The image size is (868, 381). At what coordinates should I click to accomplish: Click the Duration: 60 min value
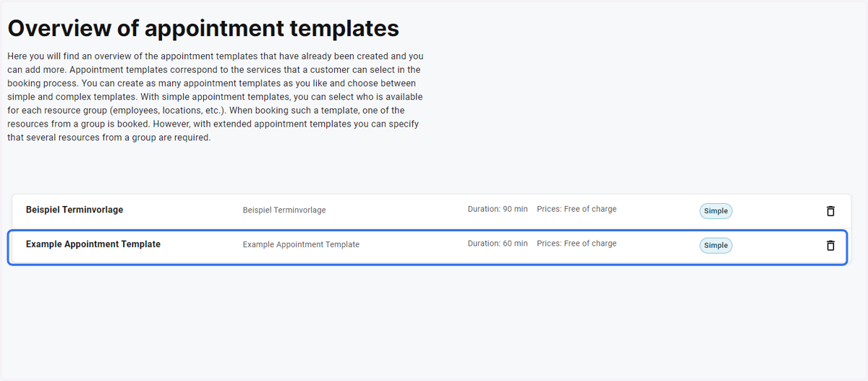point(498,244)
